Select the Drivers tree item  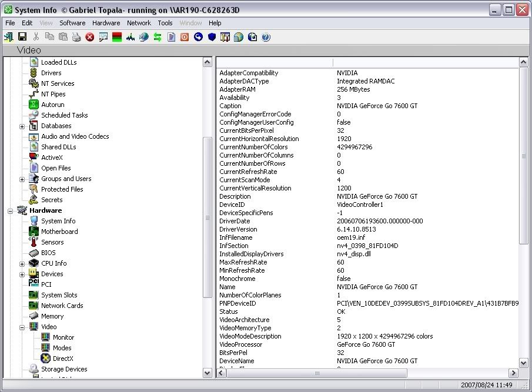coord(51,72)
